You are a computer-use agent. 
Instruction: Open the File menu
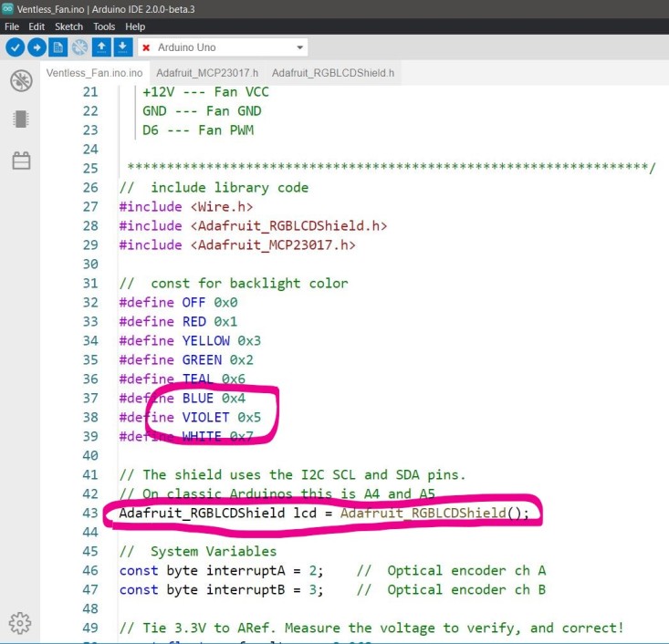coord(12,26)
